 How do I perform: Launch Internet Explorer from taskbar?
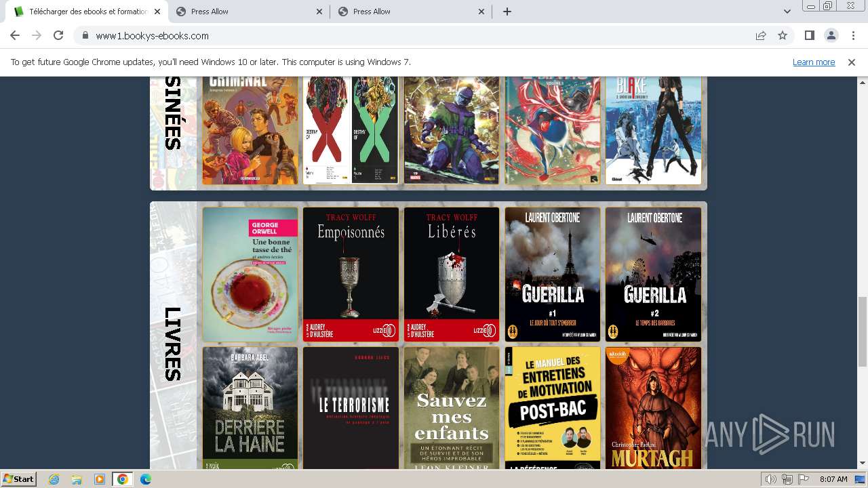pyautogui.click(x=54, y=479)
